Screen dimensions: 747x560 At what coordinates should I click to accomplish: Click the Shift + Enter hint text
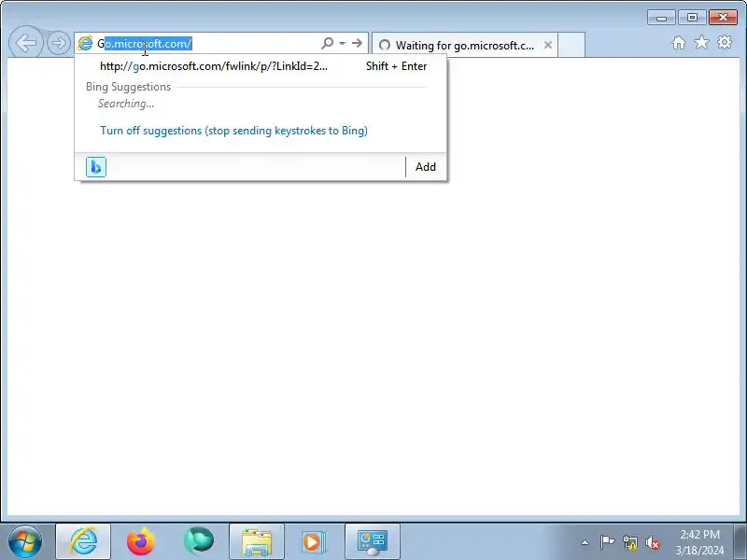click(396, 66)
